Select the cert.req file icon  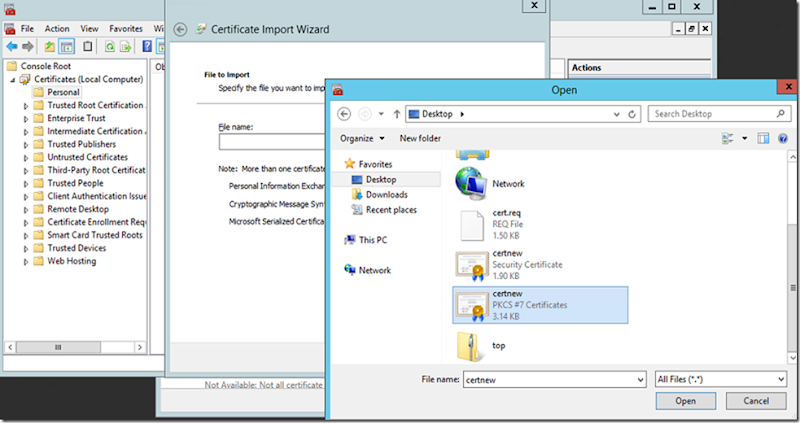[x=470, y=227]
